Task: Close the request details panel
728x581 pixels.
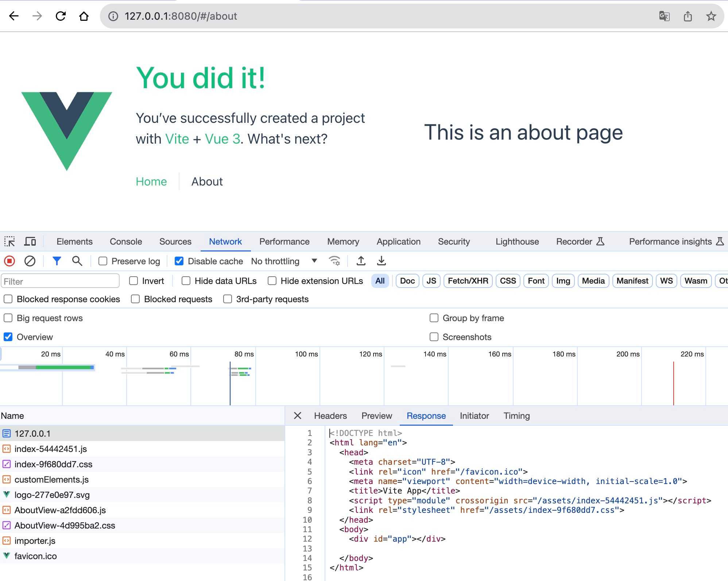Action: 298,416
